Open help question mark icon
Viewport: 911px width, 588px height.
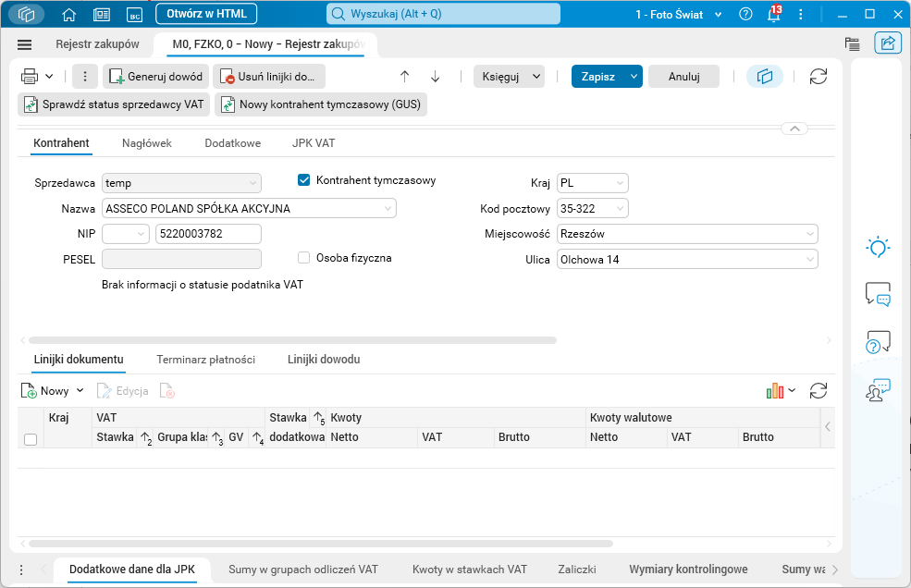point(745,15)
